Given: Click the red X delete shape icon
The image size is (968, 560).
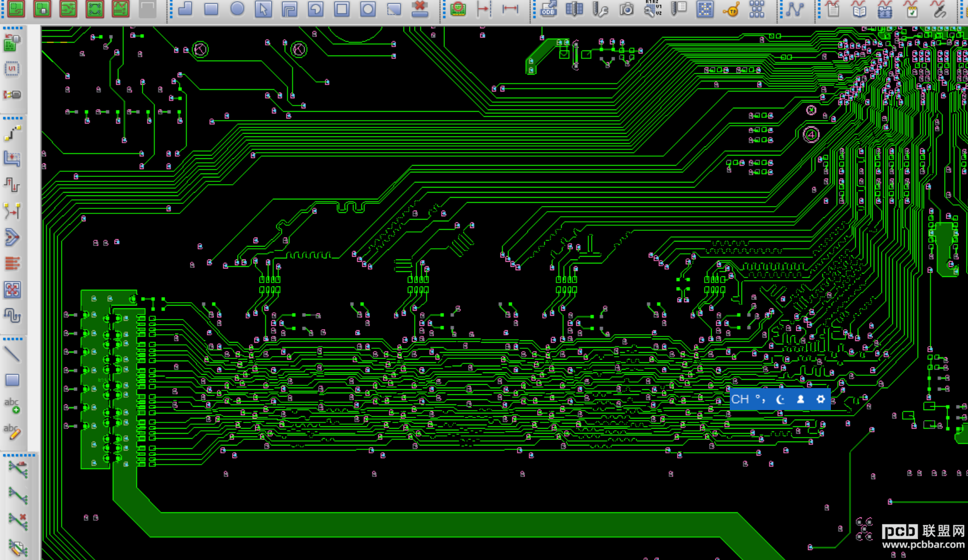Looking at the screenshot, I should click(x=420, y=9).
